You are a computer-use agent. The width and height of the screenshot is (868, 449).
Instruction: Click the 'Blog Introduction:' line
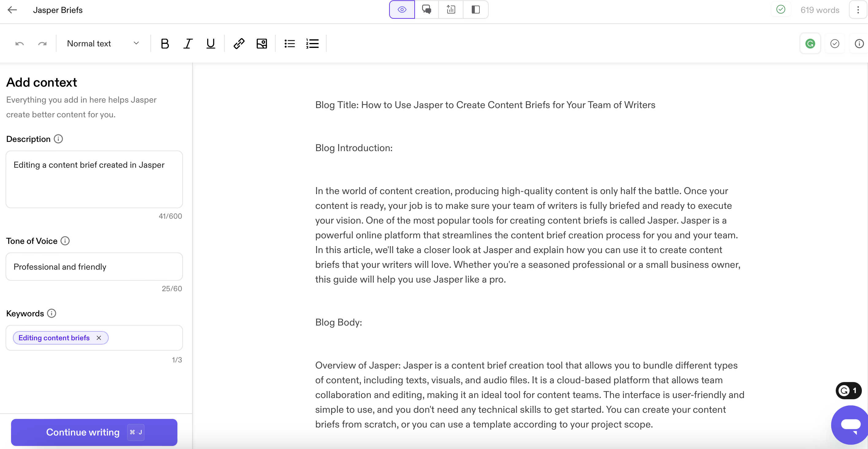tap(354, 148)
